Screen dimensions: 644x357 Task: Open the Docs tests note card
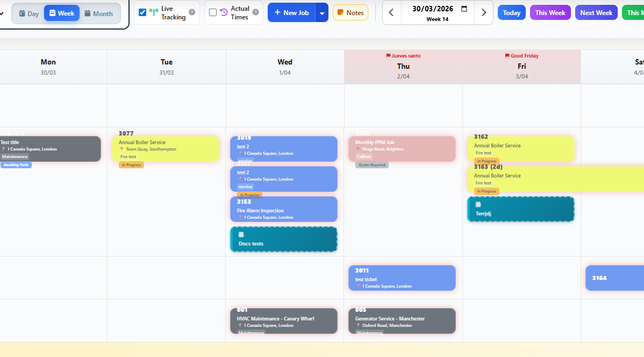[x=284, y=239]
